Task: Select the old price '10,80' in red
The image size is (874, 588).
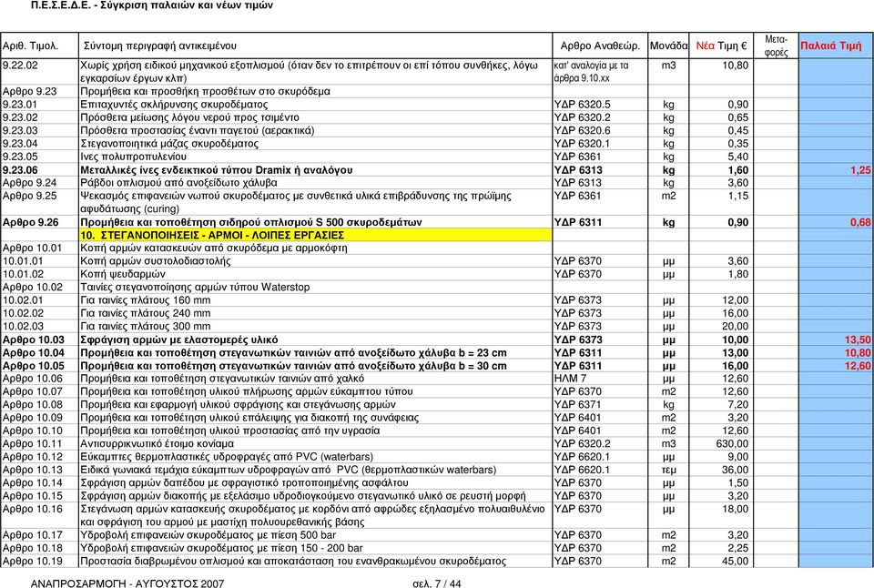Action: click(x=858, y=353)
